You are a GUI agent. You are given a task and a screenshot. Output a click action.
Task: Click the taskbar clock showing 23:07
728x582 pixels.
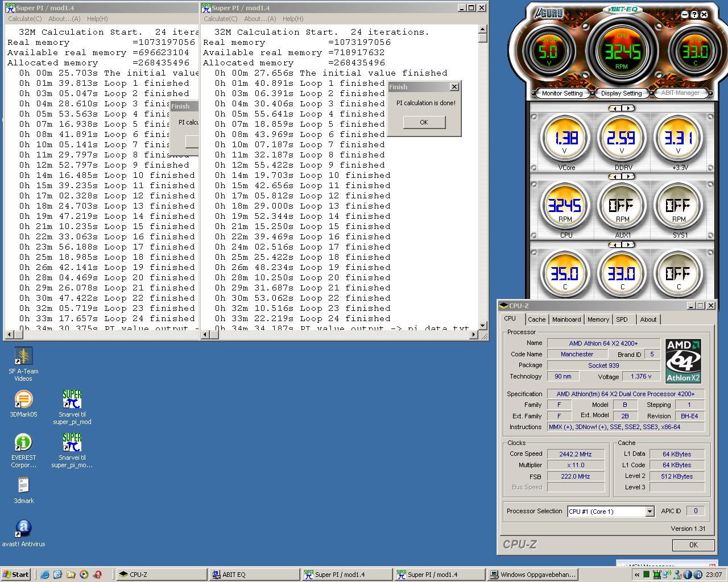point(714,575)
